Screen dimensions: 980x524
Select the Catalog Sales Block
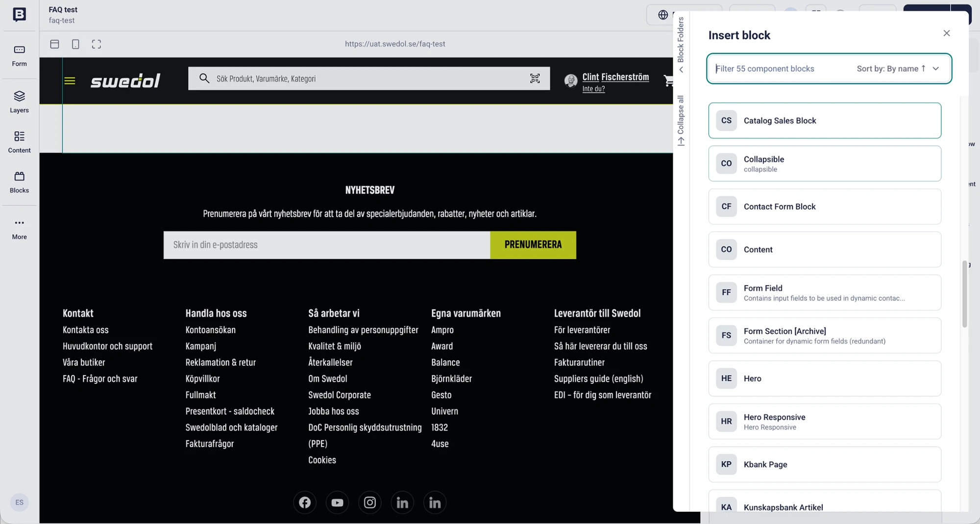[825, 120]
